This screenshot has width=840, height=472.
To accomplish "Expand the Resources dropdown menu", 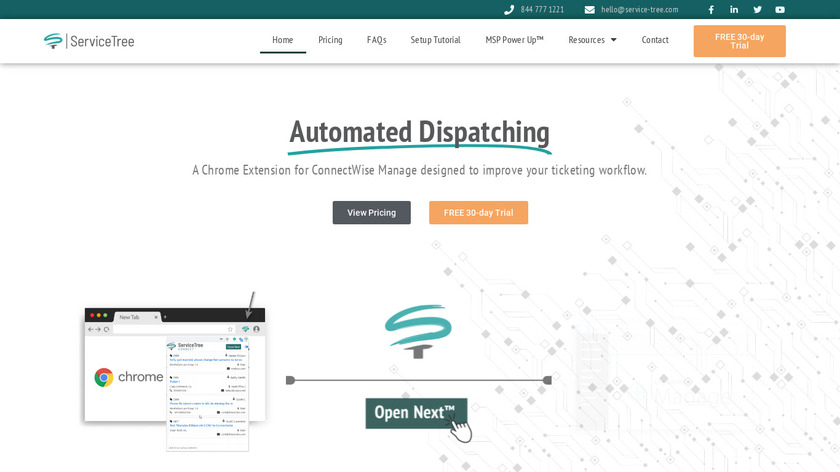I will pyautogui.click(x=592, y=40).
